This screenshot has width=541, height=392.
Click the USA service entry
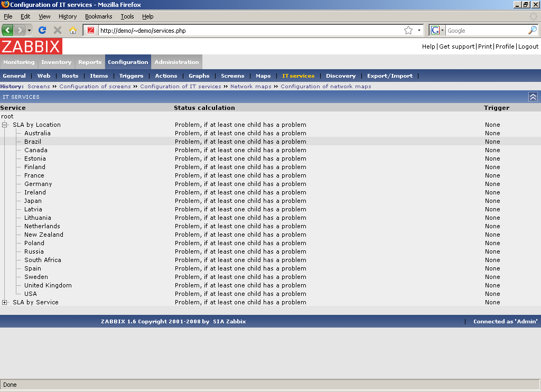(30, 294)
